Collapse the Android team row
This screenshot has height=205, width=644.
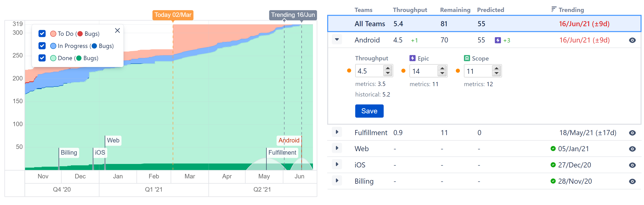[x=337, y=39]
